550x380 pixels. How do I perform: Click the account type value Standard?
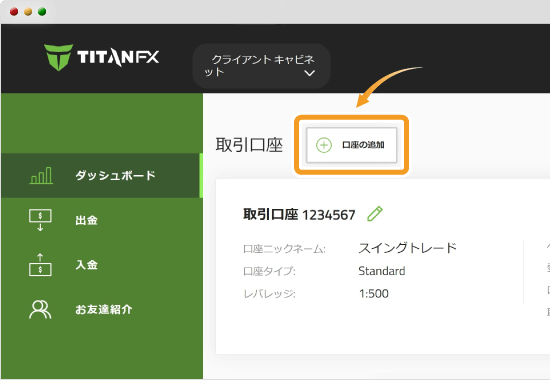coord(382,271)
